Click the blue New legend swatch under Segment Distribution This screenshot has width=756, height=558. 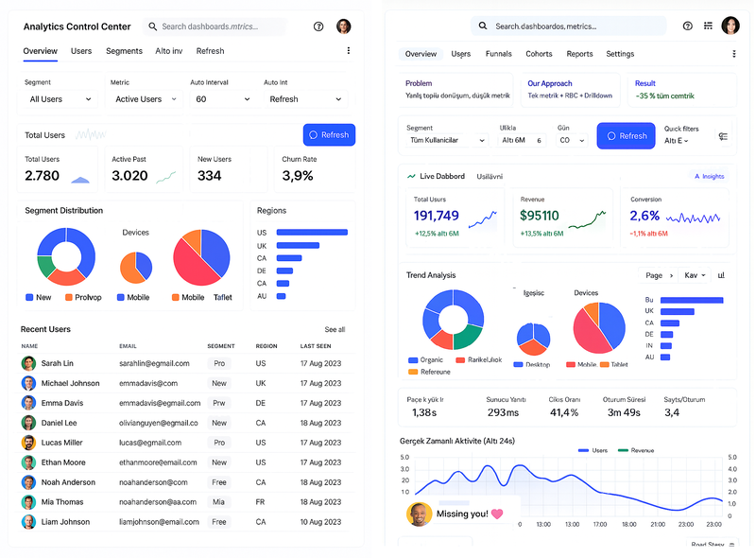coord(29,297)
